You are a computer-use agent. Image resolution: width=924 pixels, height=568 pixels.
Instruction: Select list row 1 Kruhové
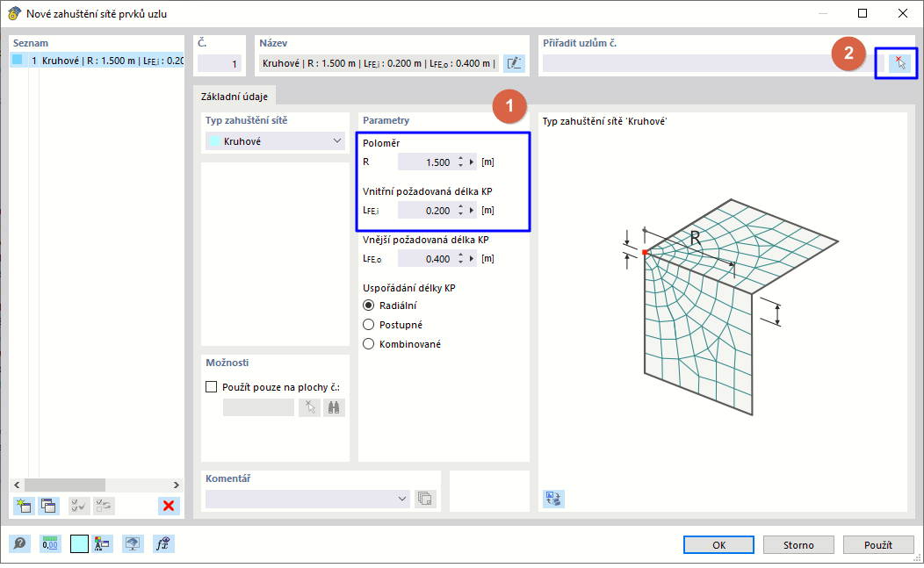[97, 60]
